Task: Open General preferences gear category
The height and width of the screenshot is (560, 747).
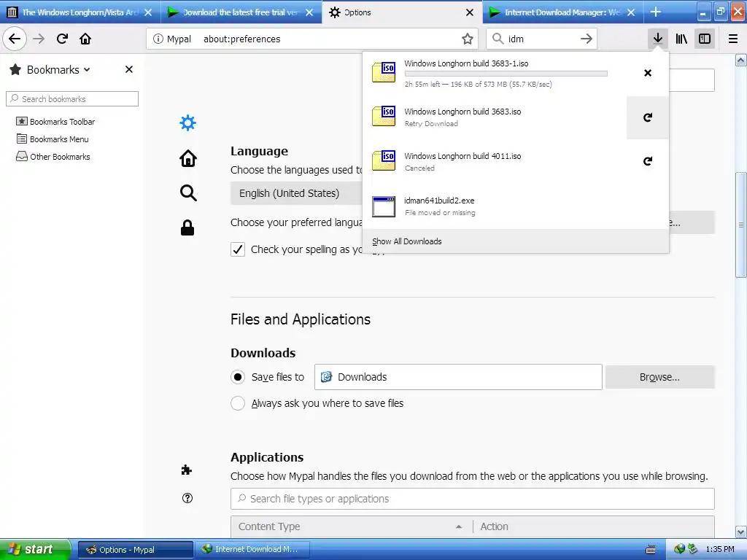Action: 187,122
